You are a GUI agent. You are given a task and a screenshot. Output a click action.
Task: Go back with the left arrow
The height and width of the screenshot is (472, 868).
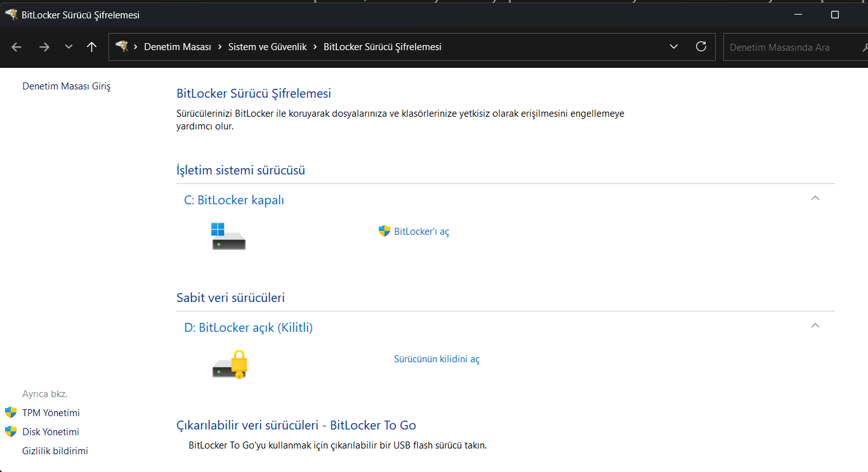tap(16, 47)
